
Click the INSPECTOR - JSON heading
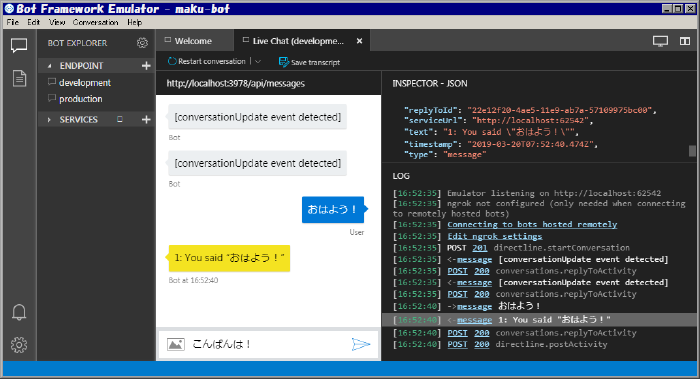(429, 83)
